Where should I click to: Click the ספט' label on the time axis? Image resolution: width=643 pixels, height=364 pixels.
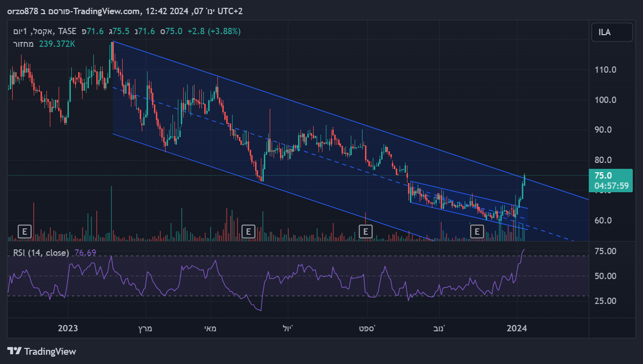coord(367,328)
